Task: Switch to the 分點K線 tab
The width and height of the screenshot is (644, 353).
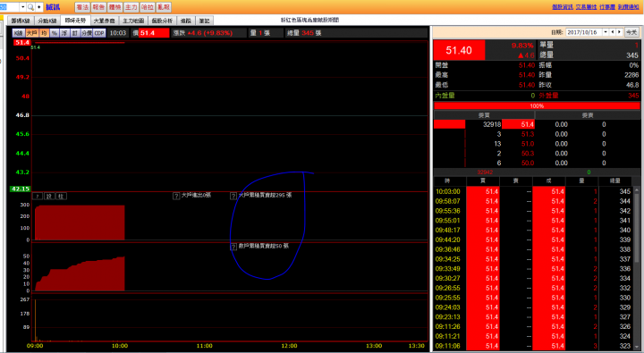Action: point(47,21)
